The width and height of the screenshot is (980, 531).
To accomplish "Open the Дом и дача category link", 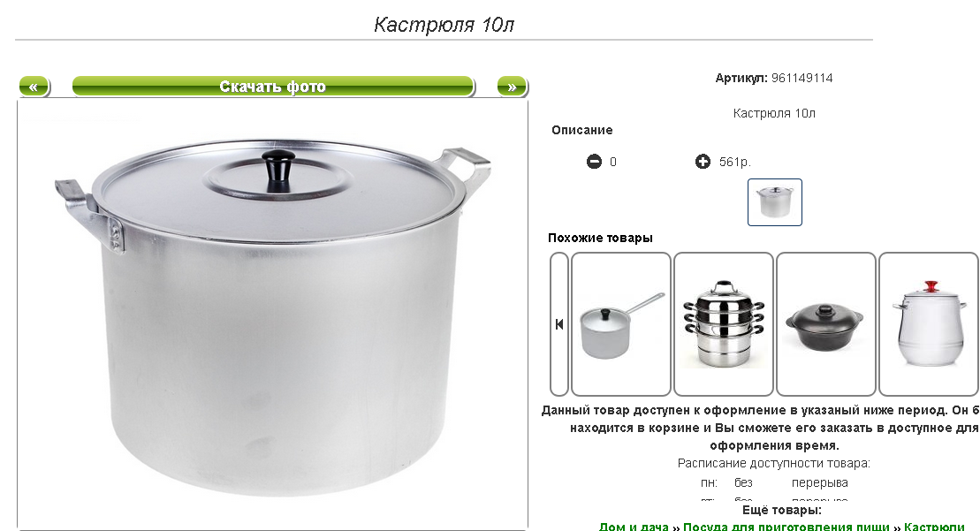I will pyautogui.click(x=634, y=527).
